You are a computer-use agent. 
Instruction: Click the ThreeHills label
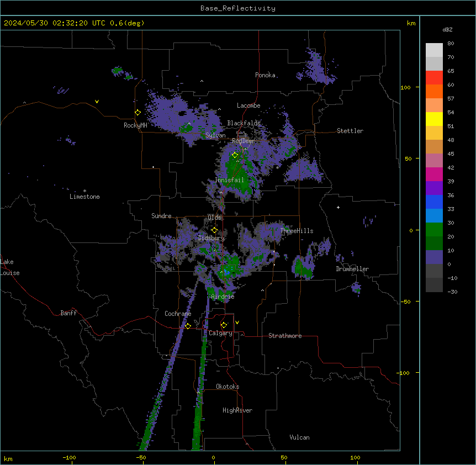pos(297,231)
